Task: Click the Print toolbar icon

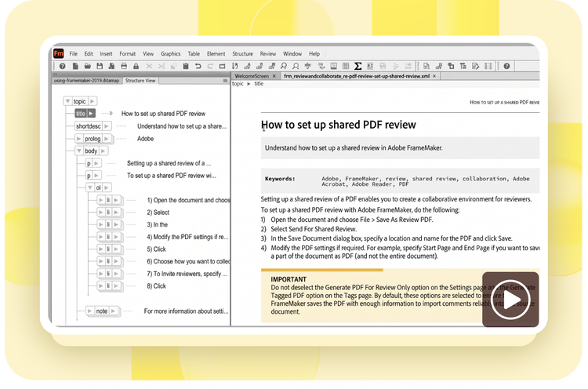Action: (124, 66)
